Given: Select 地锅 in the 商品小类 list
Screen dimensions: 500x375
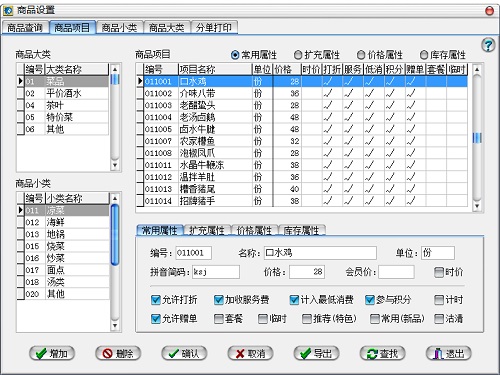Looking at the screenshot, I should (x=63, y=234).
